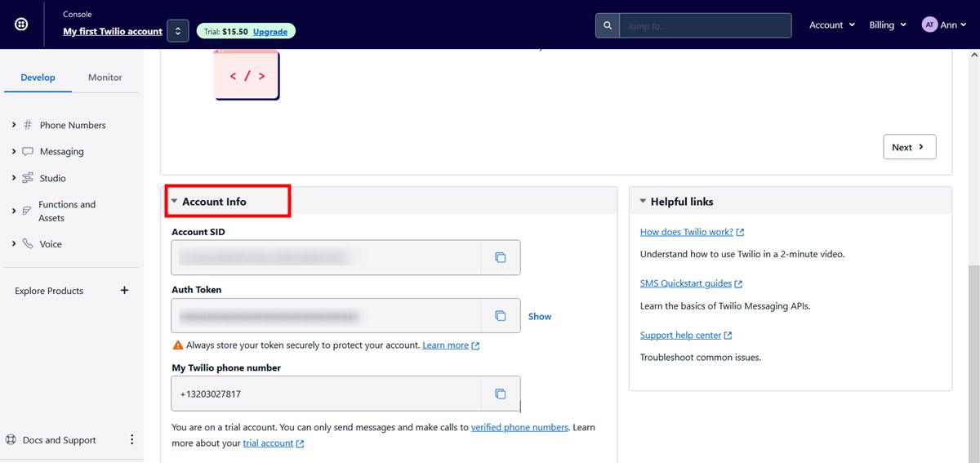The height and width of the screenshot is (463, 980).
Task: Expand the Studio chevron
Action: coord(14,177)
